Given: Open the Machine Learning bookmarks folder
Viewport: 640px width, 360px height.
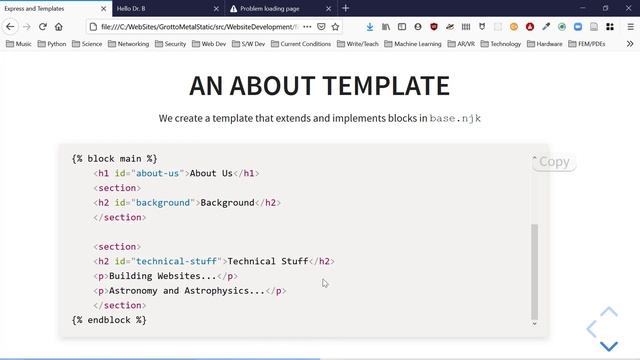Looking at the screenshot, I should [x=413, y=44].
